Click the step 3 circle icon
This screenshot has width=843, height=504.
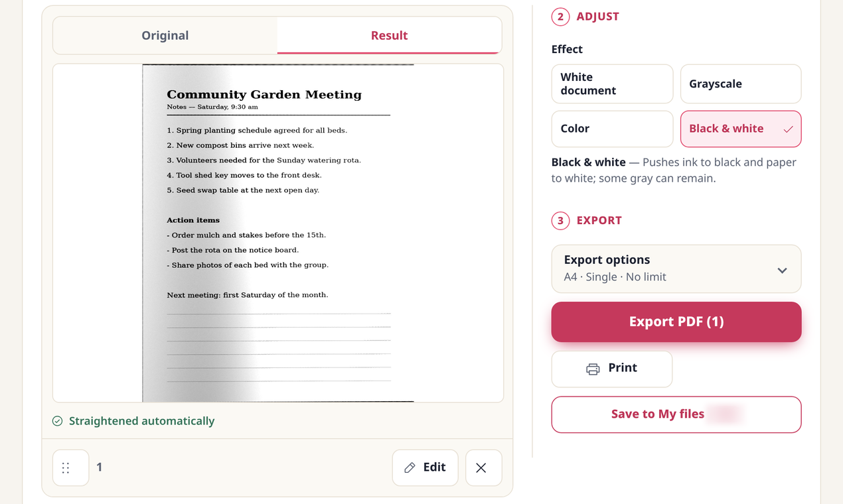(560, 220)
